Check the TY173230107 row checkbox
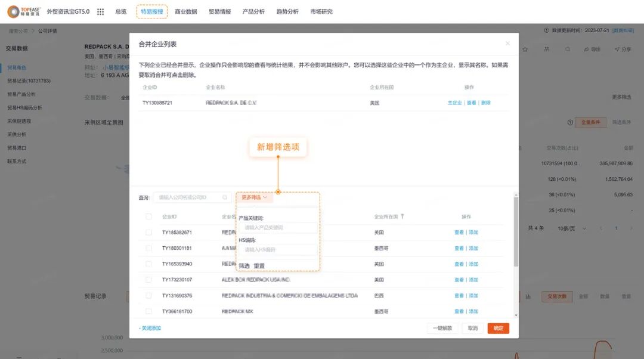This screenshot has width=644, height=359. 148,280
